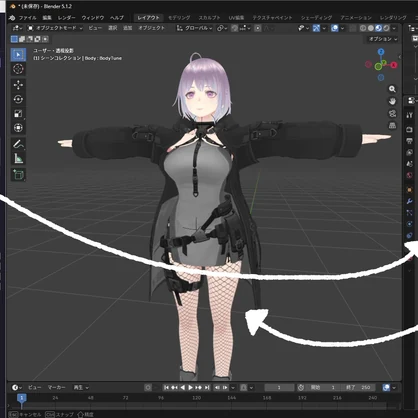Screen dimensions: 418x418
Task: Select the Rotate tool
Action: pyautogui.click(x=18, y=99)
